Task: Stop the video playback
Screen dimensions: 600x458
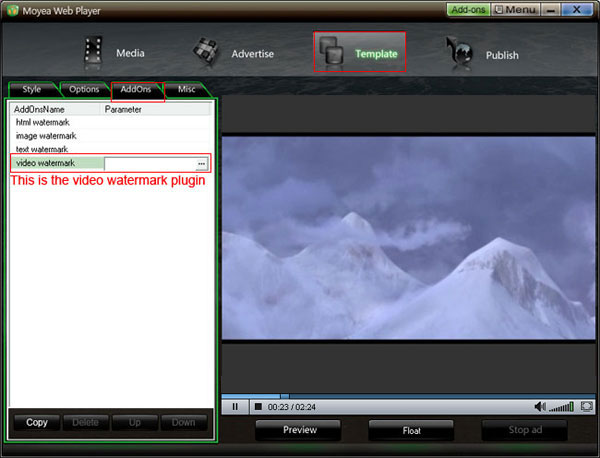Action: pos(258,407)
